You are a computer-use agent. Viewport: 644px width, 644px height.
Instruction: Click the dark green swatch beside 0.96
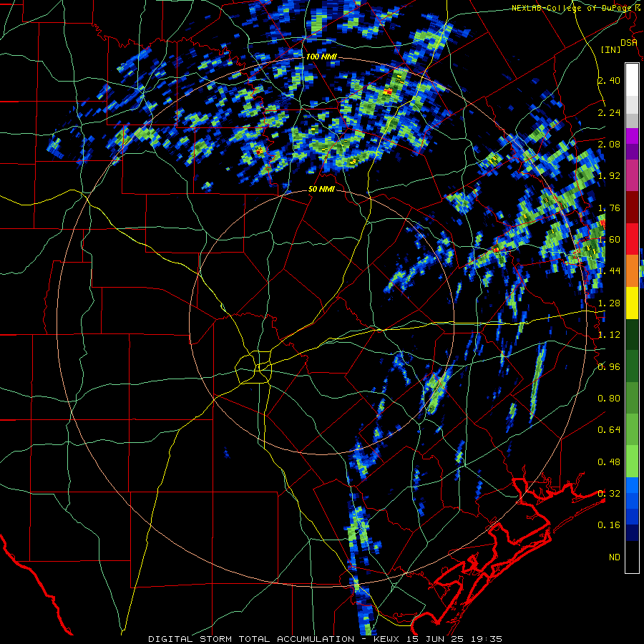pyautogui.click(x=632, y=366)
